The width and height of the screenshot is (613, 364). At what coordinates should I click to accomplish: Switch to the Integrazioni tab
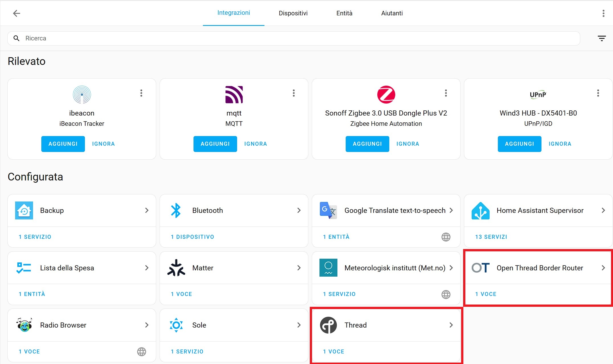point(234,13)
